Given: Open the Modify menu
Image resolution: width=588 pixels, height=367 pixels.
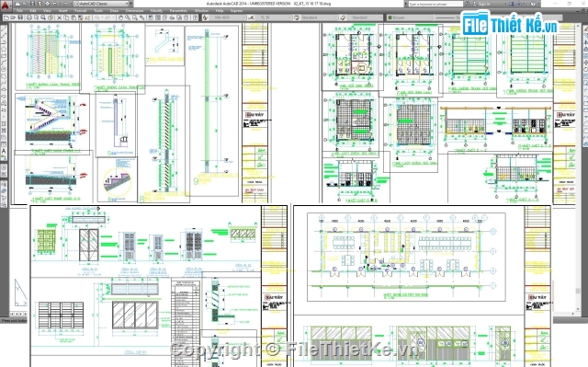Looking at the screenshot, I should (156, 10).
